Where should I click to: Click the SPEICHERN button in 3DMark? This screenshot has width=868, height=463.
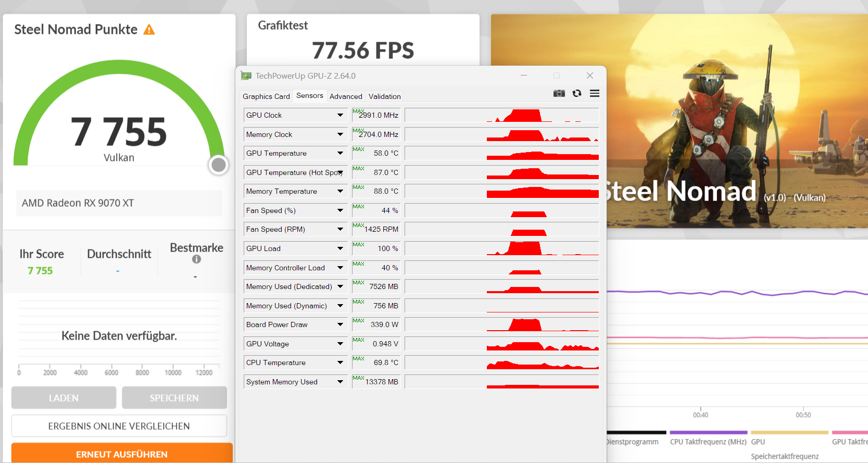point(174,398)
